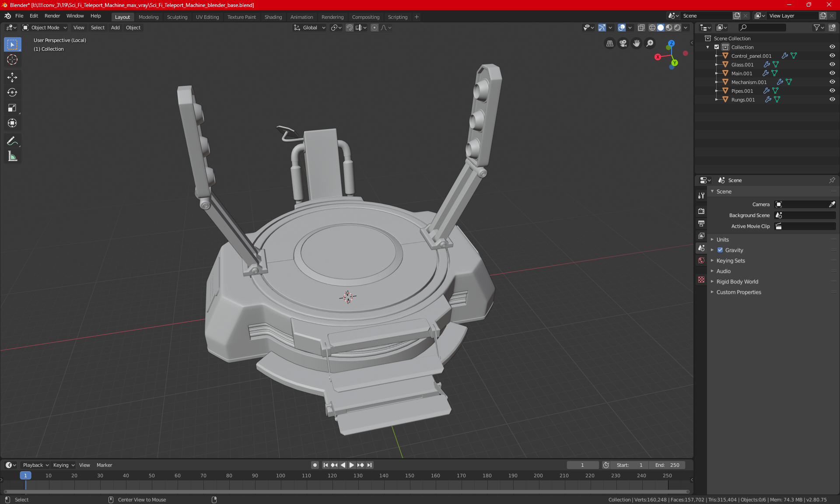Image resolution: width=840 pixels, height=504 pixels.
Task: Click the End frame field
Action: pos(667,465)
